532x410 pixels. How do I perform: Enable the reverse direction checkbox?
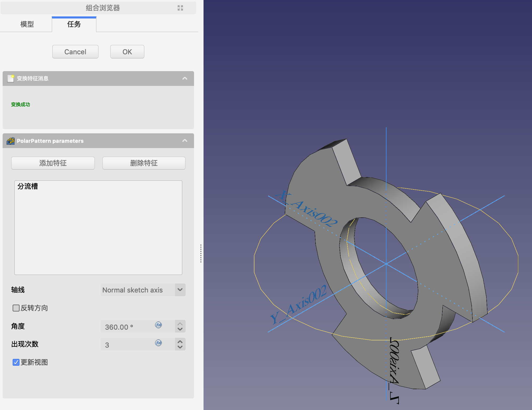(16, 308)
